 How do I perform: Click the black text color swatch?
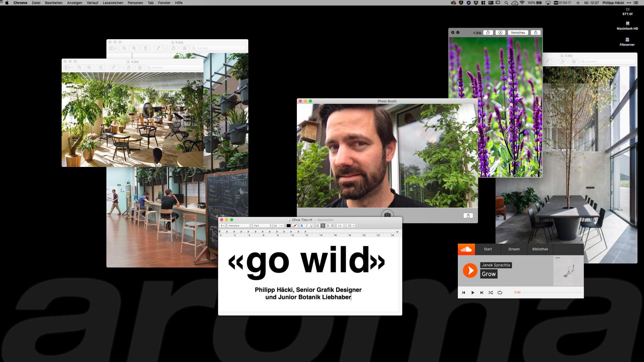point(288,226)
